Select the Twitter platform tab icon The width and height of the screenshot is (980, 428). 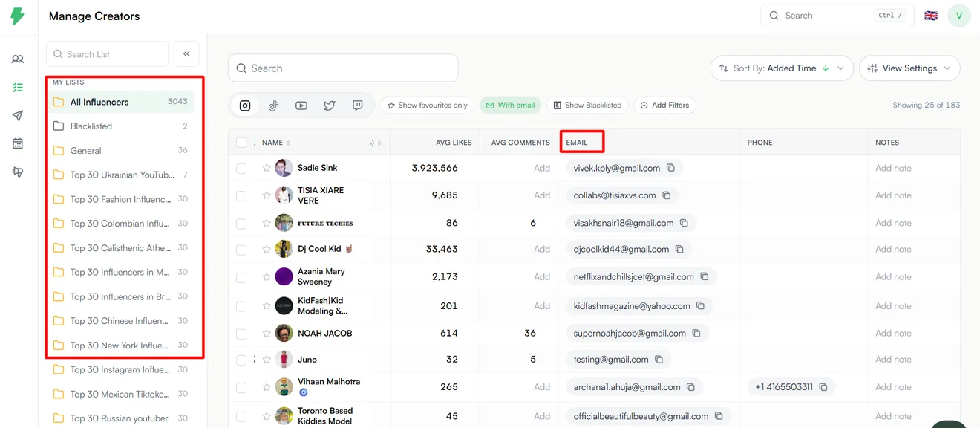[330, 106]
